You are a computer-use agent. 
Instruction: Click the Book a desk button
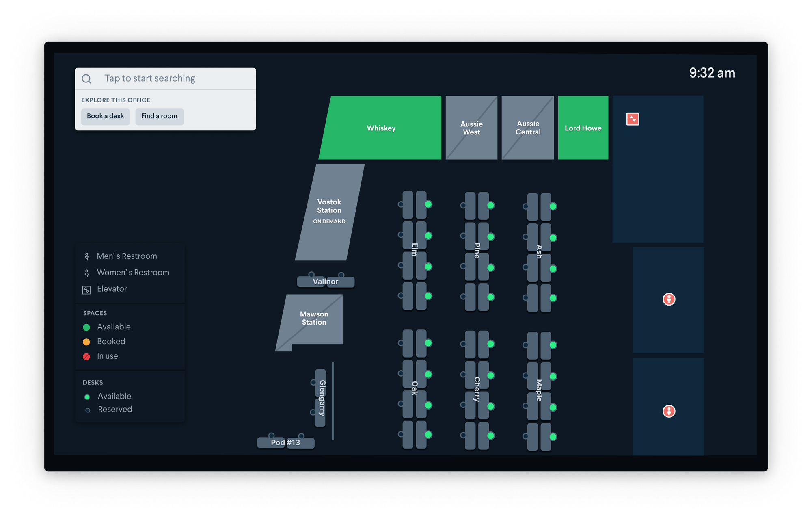click(x=105, y=116)
